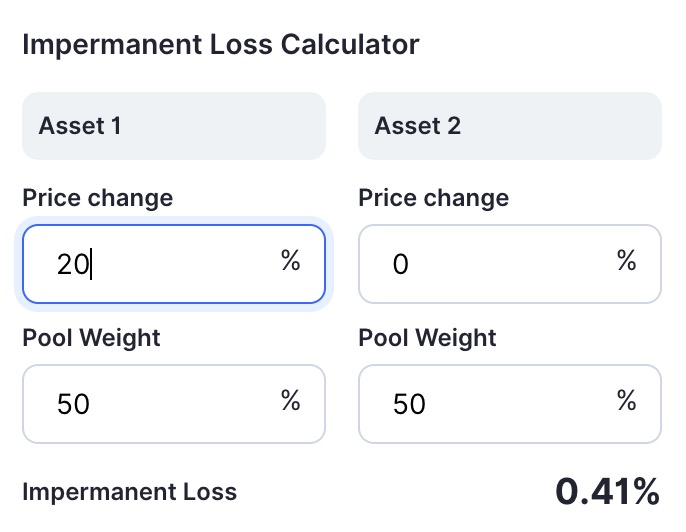686x532 pixels.
Task: Click the Asset 2 name field
Action: coord(510,126)
